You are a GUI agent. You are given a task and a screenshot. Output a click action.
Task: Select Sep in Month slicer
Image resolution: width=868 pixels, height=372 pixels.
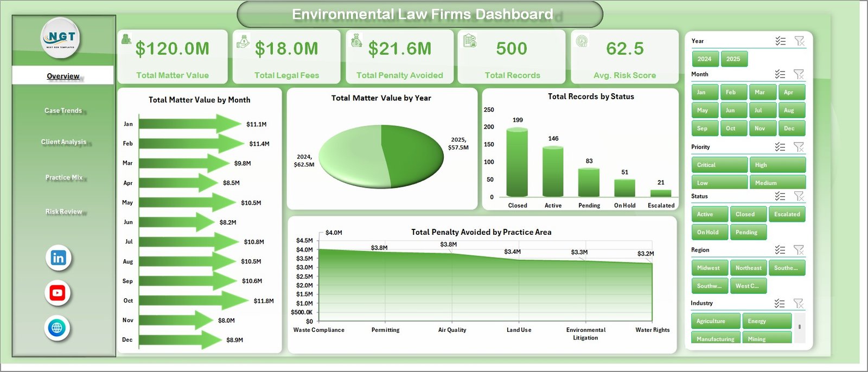[705, 129]
